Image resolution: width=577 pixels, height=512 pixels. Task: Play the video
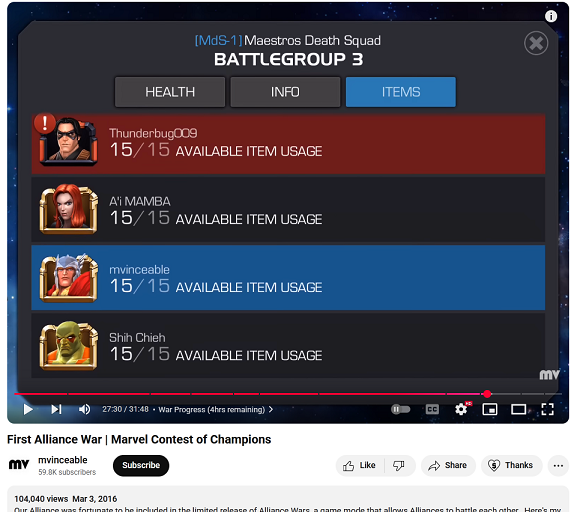pyautogui.click(x=28, y=409)
